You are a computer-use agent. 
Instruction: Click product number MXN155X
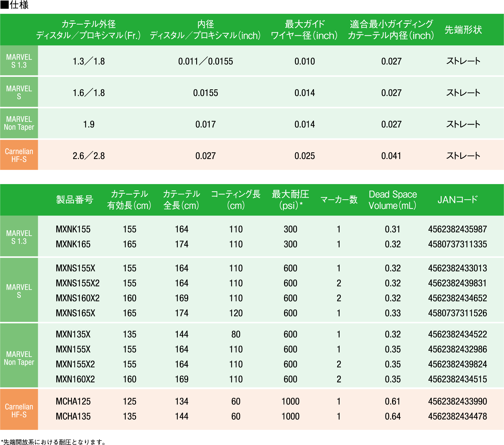coord(73,349)
